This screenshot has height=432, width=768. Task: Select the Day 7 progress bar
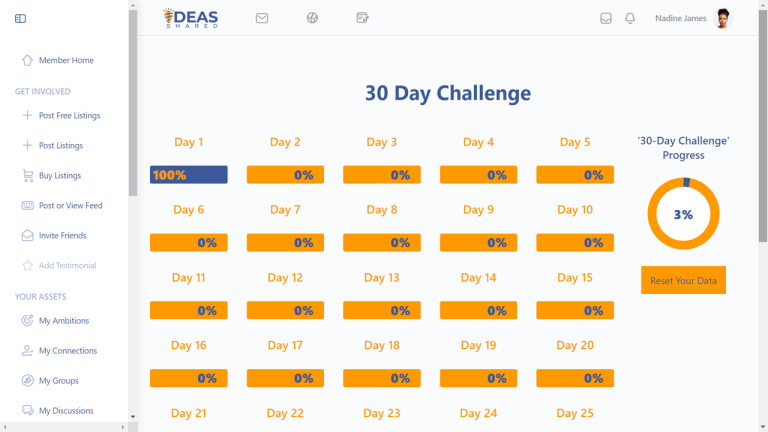click(285, 242)
